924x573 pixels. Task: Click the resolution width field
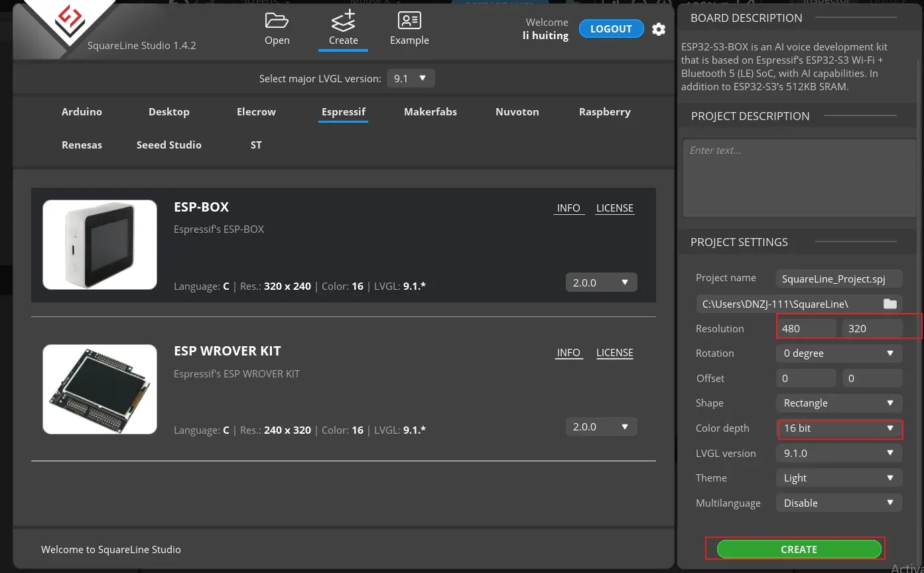(805, 329)
